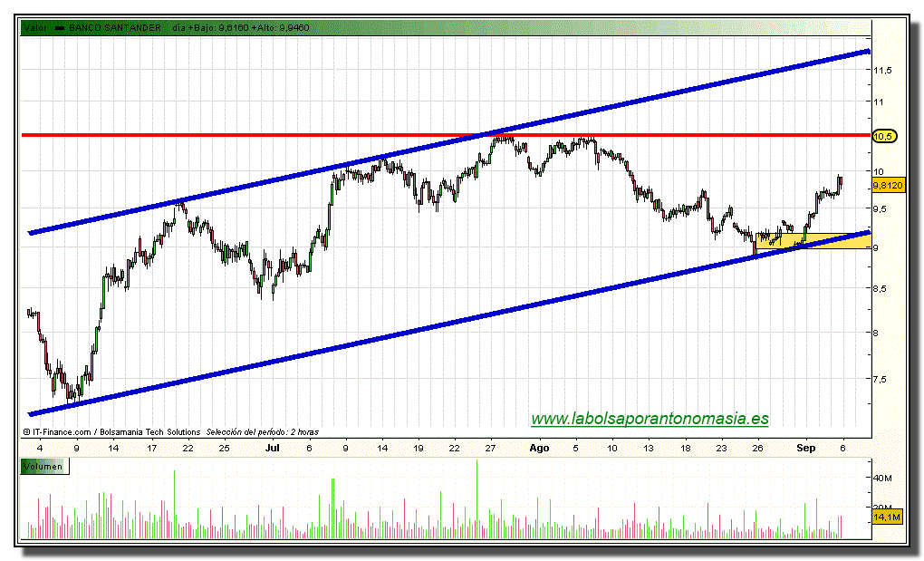Click the red 10,5 resistance price tag
The image size is (924, 561).
(x=882, y=136)
